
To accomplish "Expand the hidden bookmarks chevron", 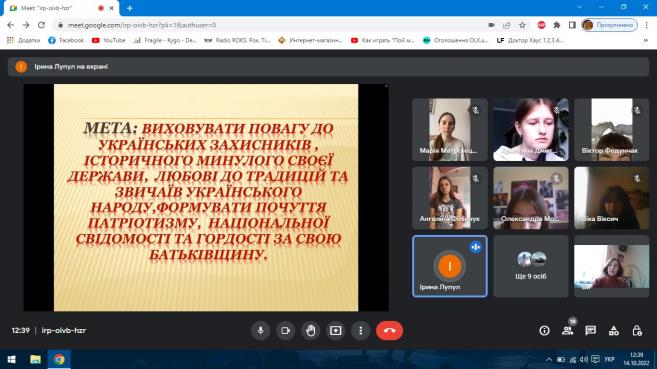I will pyautogui.click(x=646, y=40).
